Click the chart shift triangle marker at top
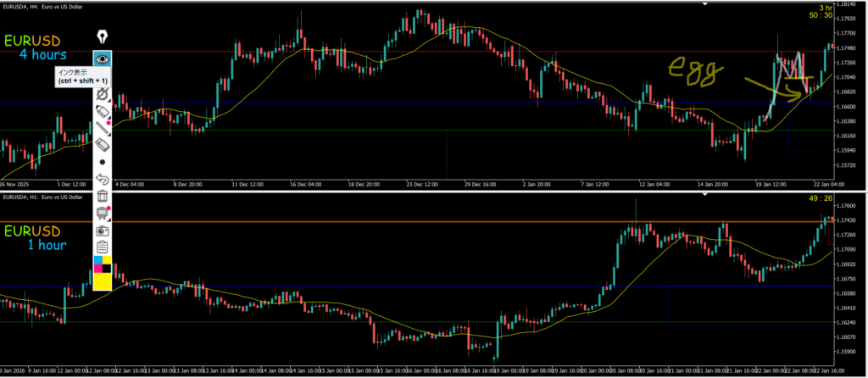The height and width of the screenshot is (378, 868). [x=705, y=4]
